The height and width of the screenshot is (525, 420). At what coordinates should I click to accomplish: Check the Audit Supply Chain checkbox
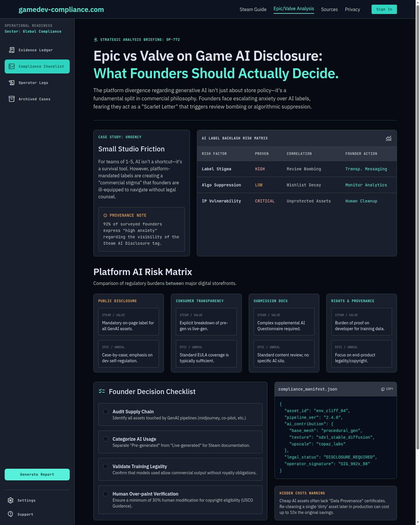(x=106, y=411)
